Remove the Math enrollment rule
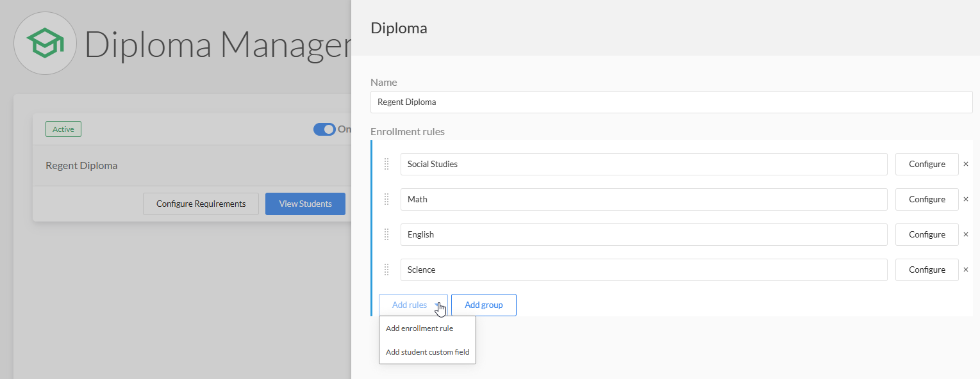Viewport: 980px width, 379px height. pos(966,199)
